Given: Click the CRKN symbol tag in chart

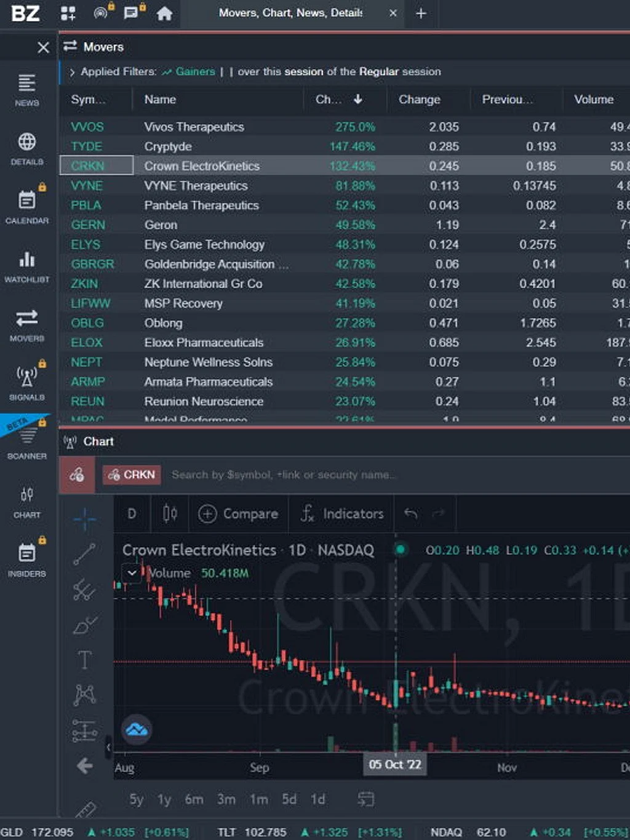Looking at the screenshot, I should pos(132,474).
